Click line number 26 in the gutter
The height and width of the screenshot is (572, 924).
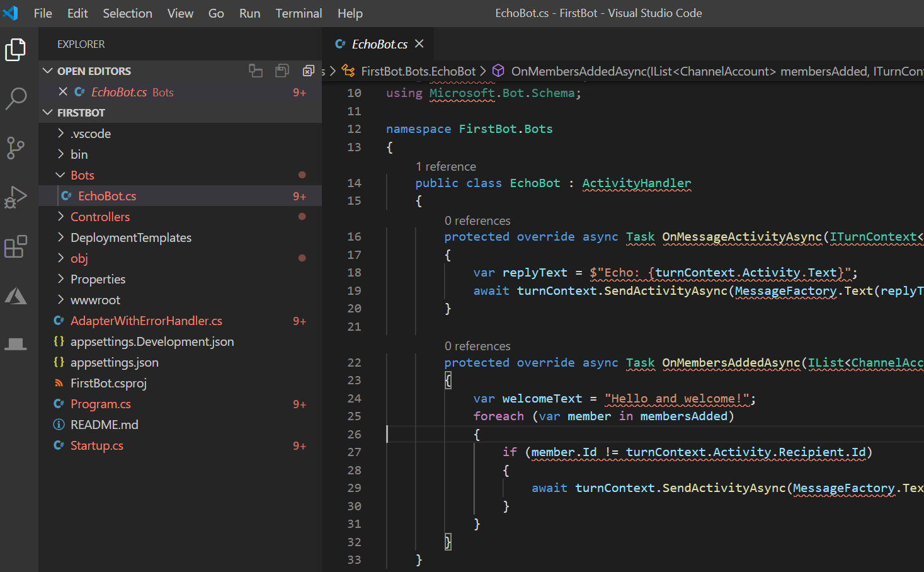pyautogui.click(x=354, y=434)
